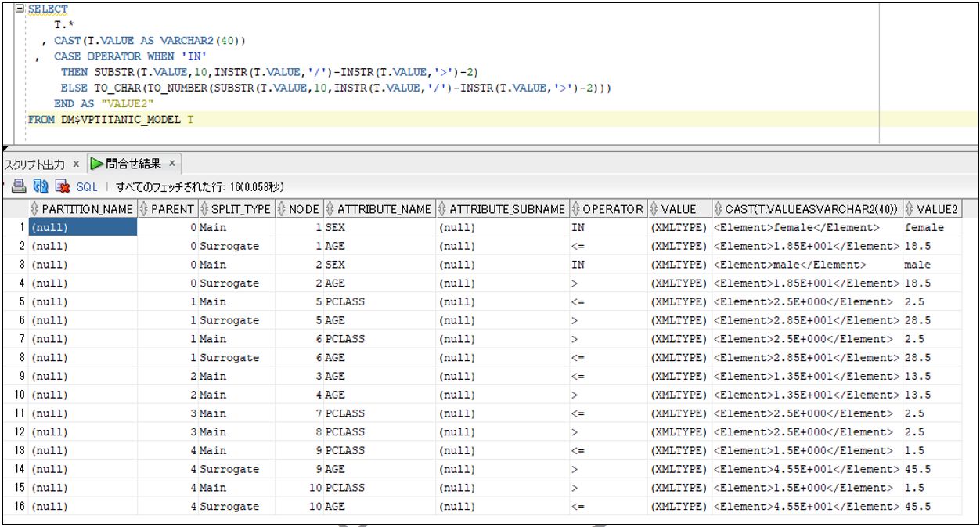Click the delete row icon with red X

[x=63, y=186]
